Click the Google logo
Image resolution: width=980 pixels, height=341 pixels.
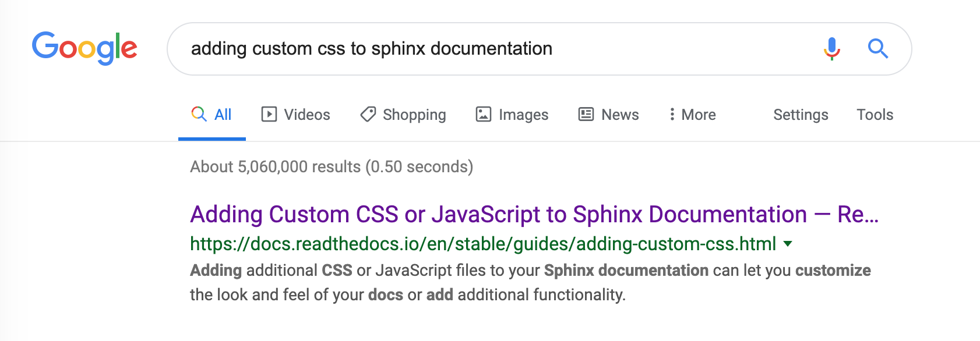click(85, 48)
